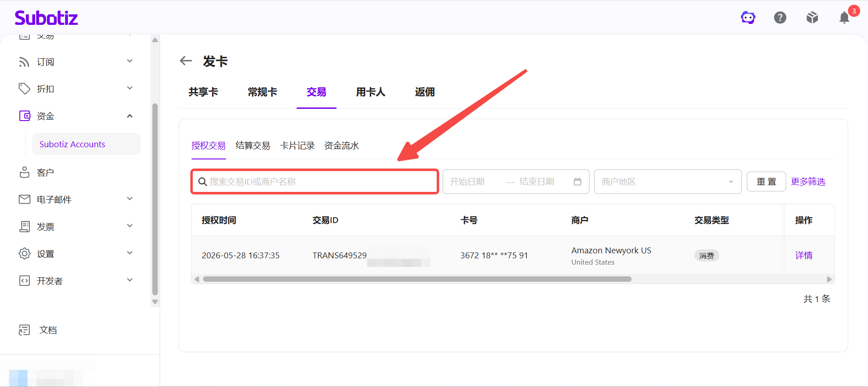The width and height of the screenshot is (868, 387).
Task: Click card number 3672 18** **75 91
Action: click(494, 256)
